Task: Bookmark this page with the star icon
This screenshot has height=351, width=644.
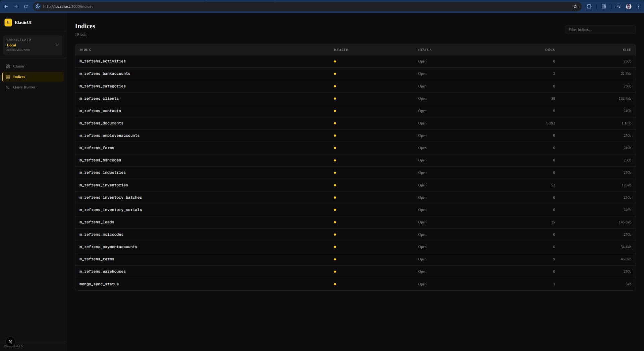Action: coord(575,6)
